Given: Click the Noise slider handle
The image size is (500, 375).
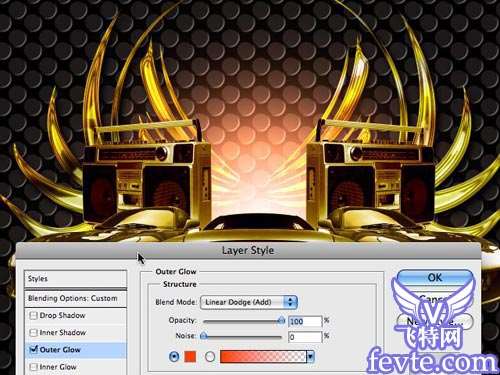Looking at the screenshot, I should click(204, 336).
